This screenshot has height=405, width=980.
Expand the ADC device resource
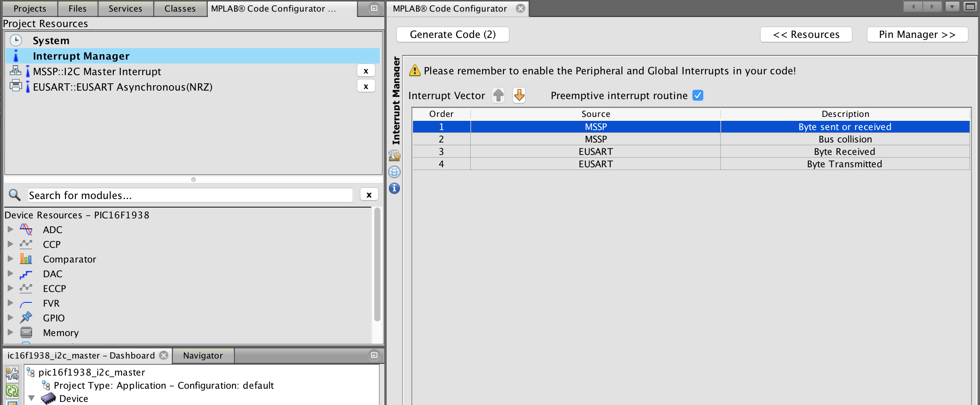(10, 230)
